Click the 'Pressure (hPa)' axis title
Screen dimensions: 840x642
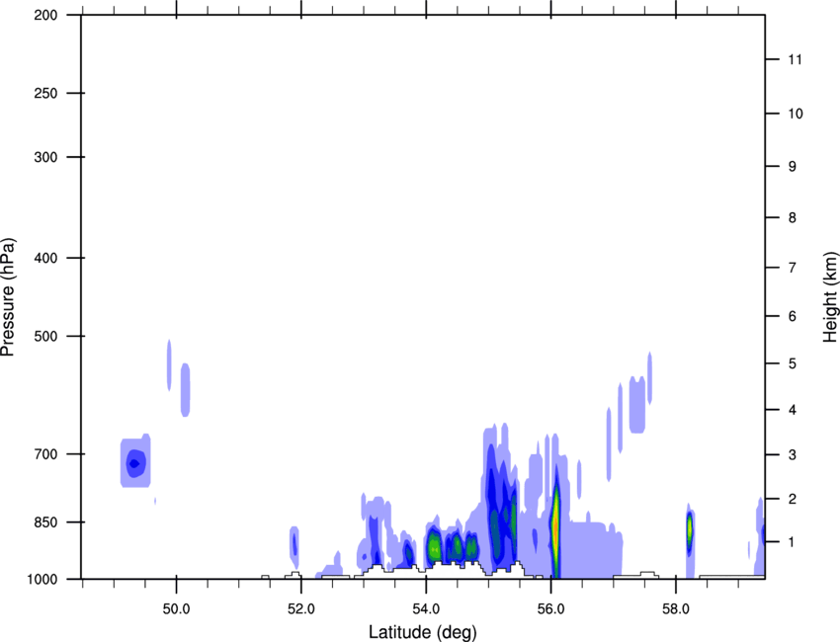8,297
